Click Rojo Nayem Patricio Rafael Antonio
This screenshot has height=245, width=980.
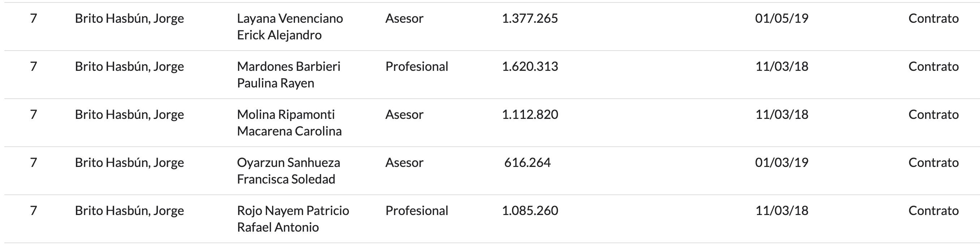click(x=293, y=219)
